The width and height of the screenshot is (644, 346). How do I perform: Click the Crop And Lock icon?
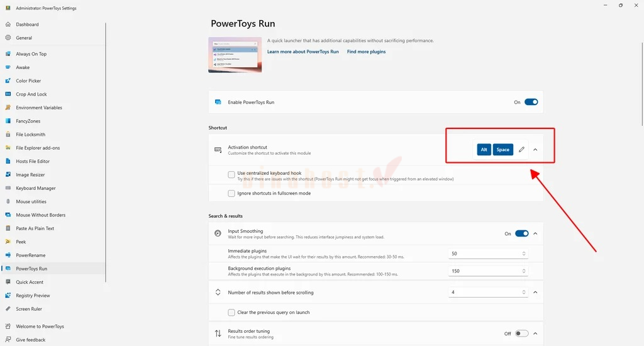point(8,94)
